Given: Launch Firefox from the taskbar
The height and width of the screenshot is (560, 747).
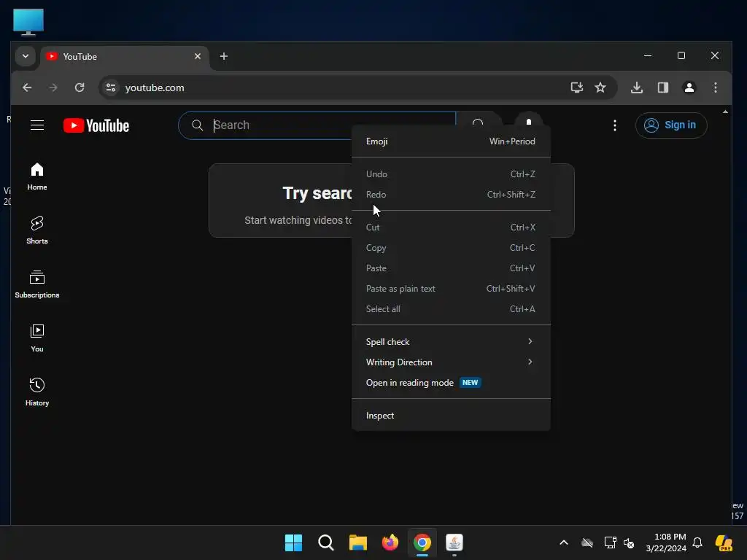Looking at the screenshot, I should (x=390, y=542).
